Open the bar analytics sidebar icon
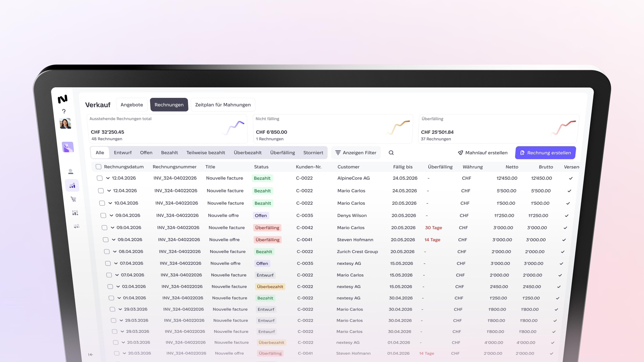The width and height of the screenshot is (644, 362). (75, 213)
